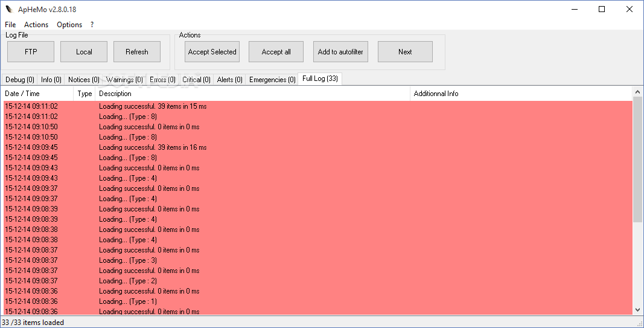
Task: Select the 'Loading... (Type : 2)' row
Action: pyautogui.click(x=318, y=281)
